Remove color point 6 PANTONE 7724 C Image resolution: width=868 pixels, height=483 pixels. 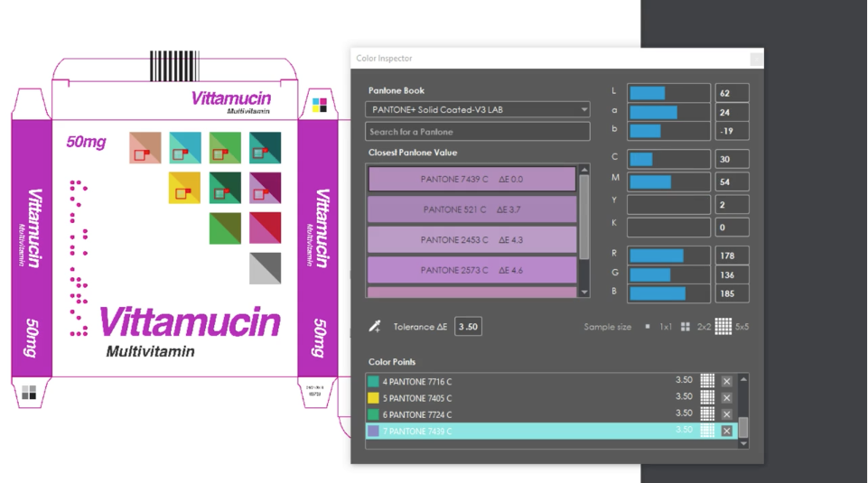pyautogui.click(x=727, y=414)
